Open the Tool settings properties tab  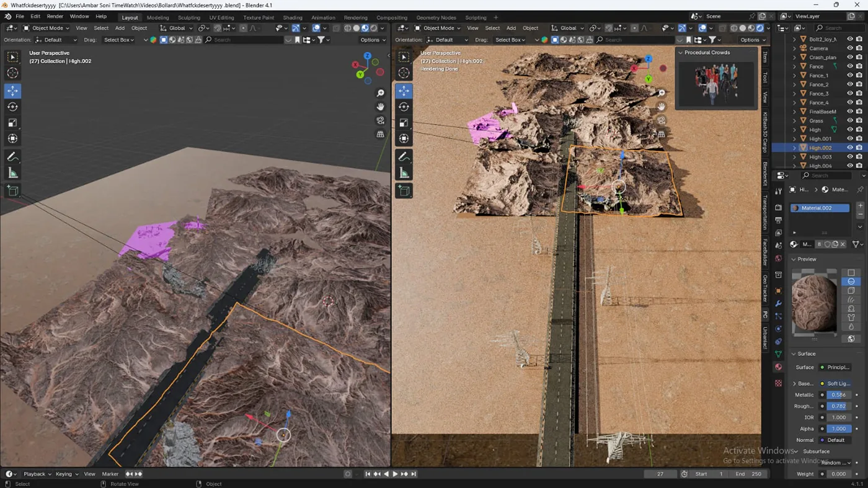point(779,192)
